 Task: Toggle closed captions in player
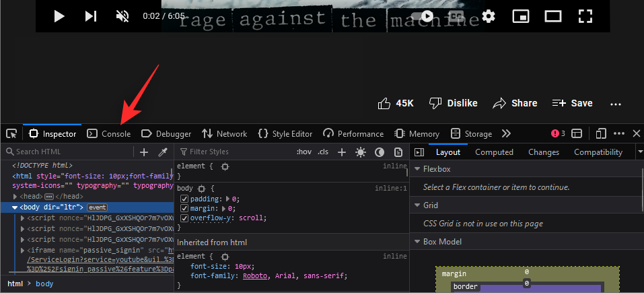pyautogui.click(x=456, y=16)
